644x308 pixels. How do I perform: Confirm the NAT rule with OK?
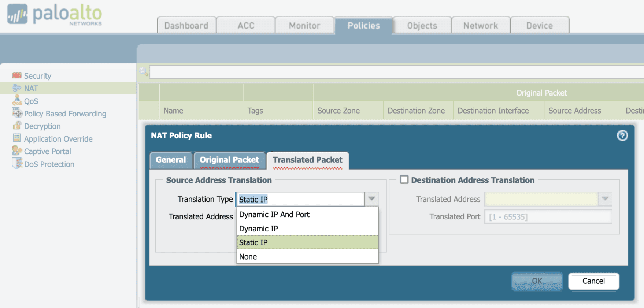click(537, 281)
